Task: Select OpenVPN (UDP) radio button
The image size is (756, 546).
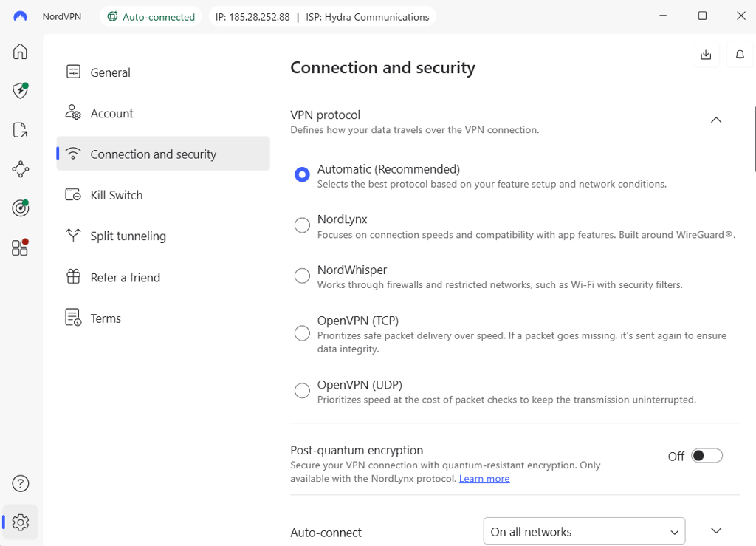Action: point(302,390)
